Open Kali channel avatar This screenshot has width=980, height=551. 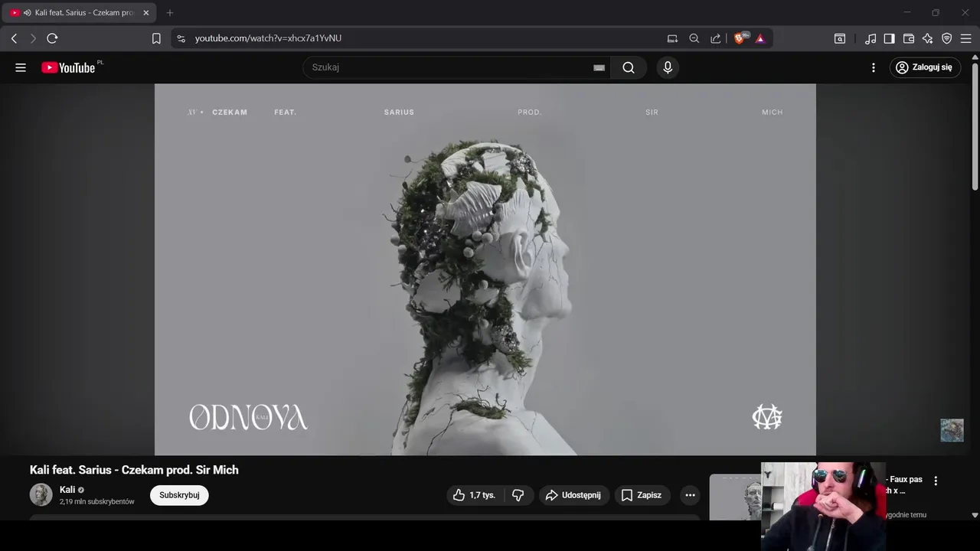pos(41,495)
